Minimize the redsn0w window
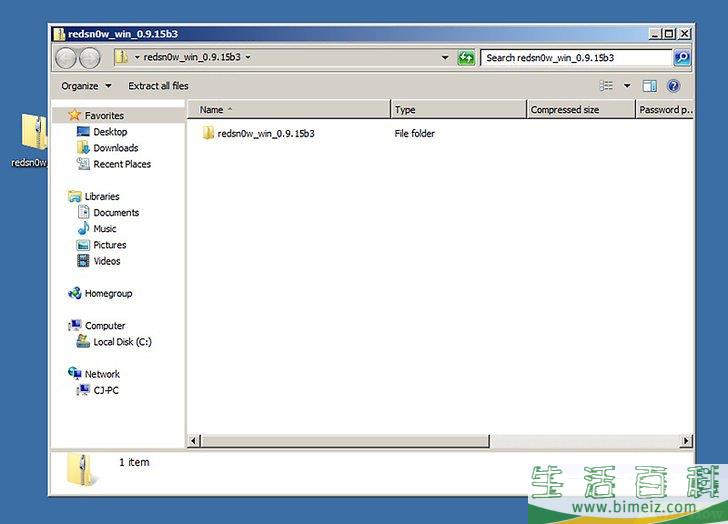This screenshot has height=524, width=728. click(655, 34)
